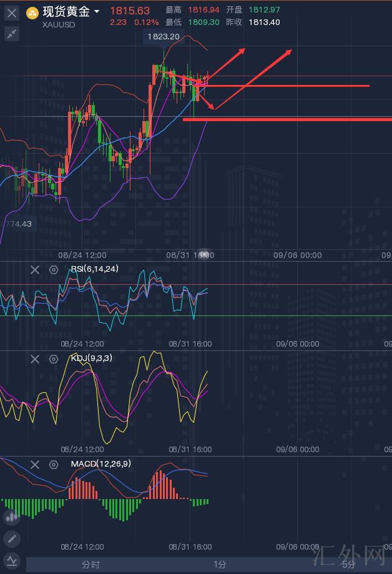Remove the KDJ indicator panel
Viewport: 392px width, 574px height.
coord(35,359)
